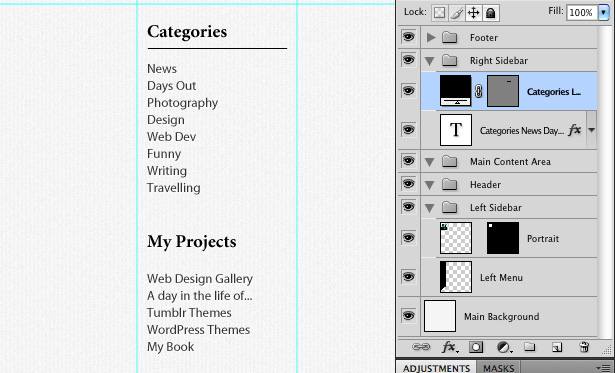Create a new layer

(557, 347)
